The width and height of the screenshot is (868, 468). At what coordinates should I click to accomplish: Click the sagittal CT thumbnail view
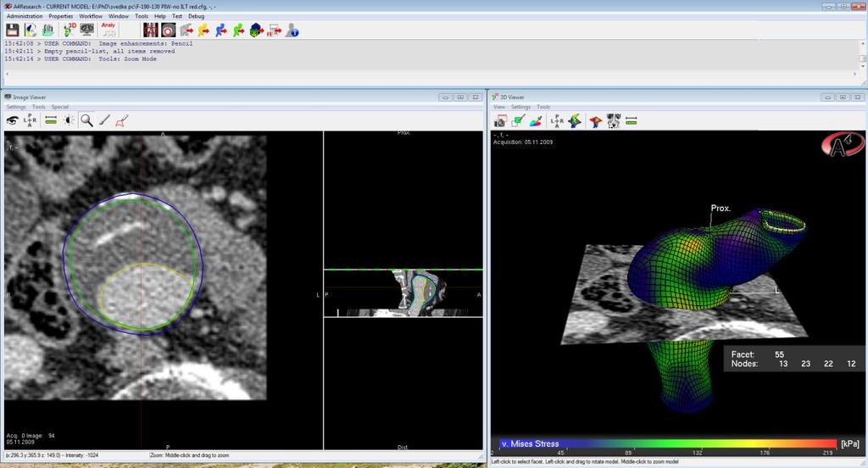403,293
